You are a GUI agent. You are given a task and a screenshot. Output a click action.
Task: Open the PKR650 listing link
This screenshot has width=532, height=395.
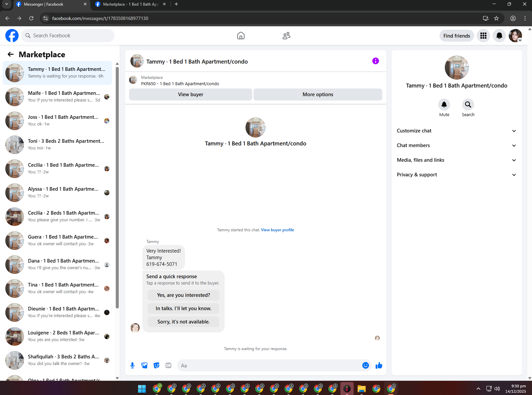coord(180,84)
